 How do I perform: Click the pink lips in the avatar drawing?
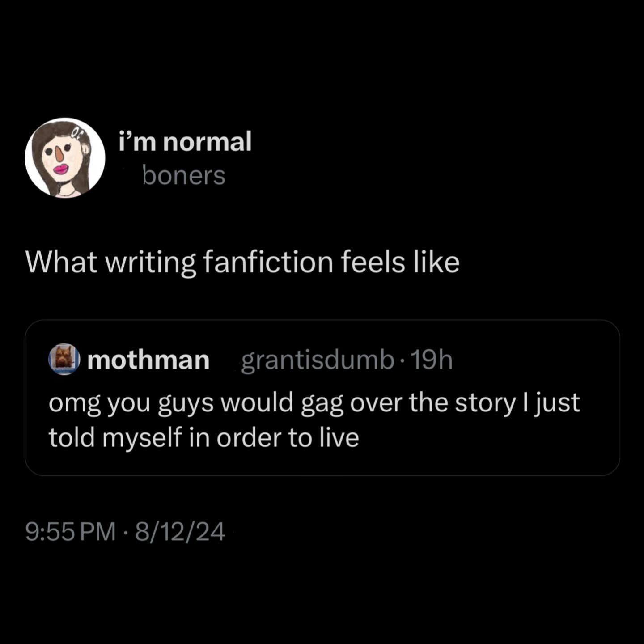tap(60, 169)
